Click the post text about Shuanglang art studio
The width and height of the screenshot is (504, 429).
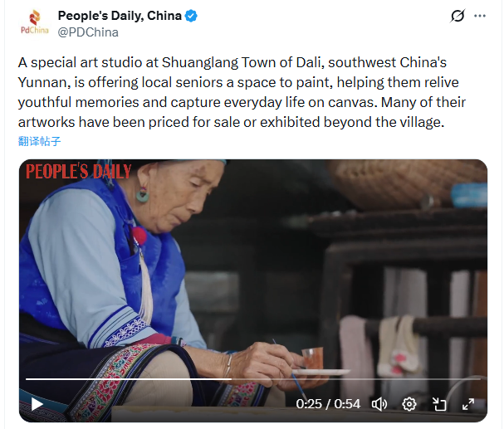click(x=242, y=92)
